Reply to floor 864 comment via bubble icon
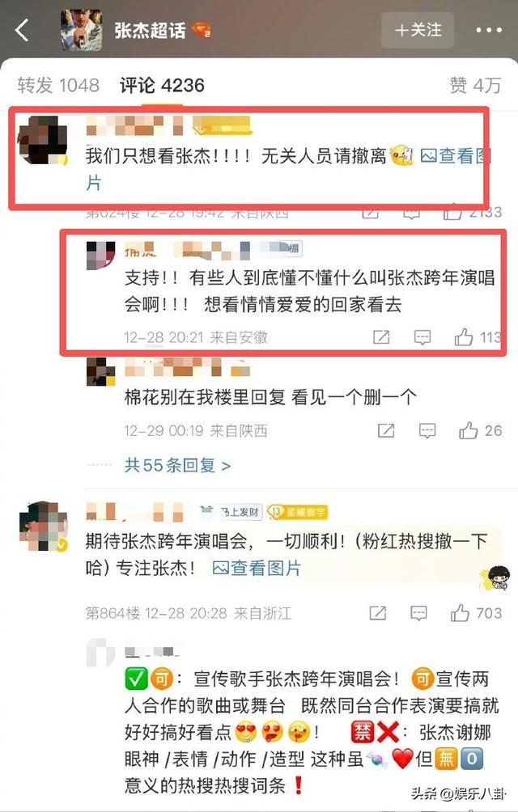518x812 pixels. pos(418,614)
